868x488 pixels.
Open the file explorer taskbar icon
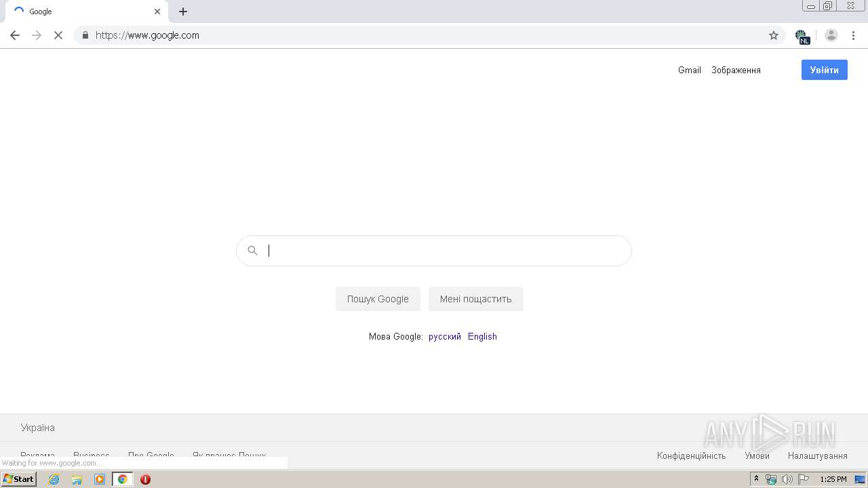[77, 479]
